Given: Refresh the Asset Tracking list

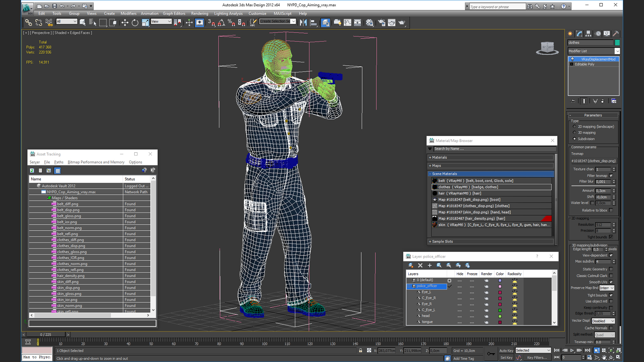Looking at the screenshot, I should click(32, 171).
